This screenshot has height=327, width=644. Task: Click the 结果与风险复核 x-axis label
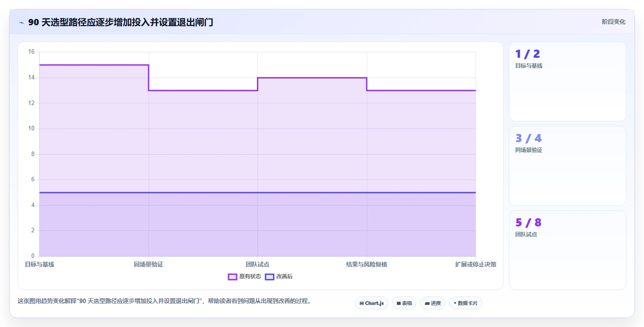(367, 264)
